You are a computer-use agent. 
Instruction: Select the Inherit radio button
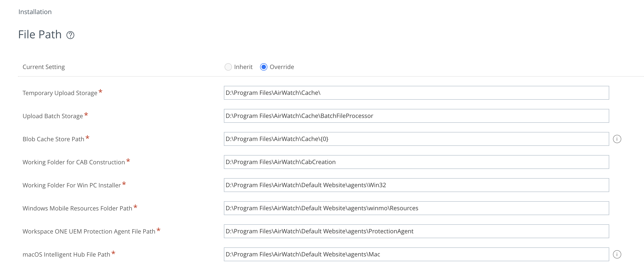tap(228, 67)
